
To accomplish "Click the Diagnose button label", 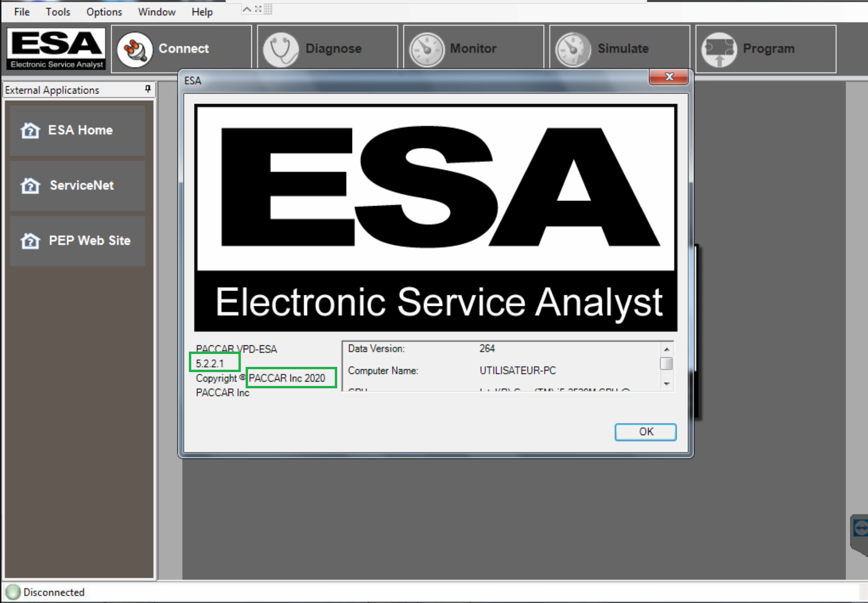I will [x=333, y=49].
